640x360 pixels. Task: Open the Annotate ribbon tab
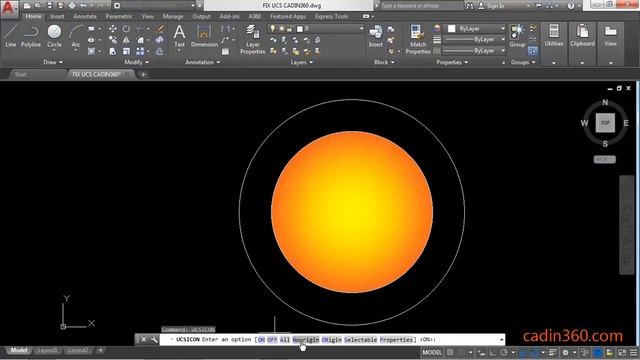[x=85, y=16]
